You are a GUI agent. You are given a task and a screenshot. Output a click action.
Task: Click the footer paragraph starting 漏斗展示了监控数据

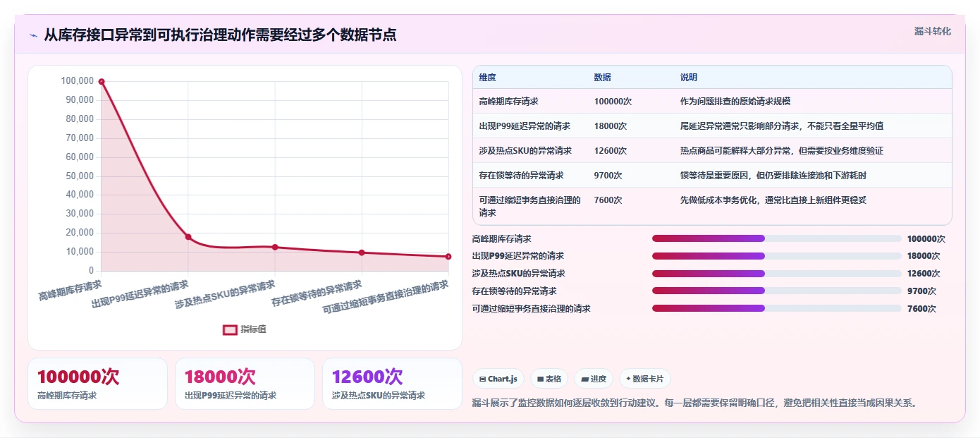click(695, 403)
